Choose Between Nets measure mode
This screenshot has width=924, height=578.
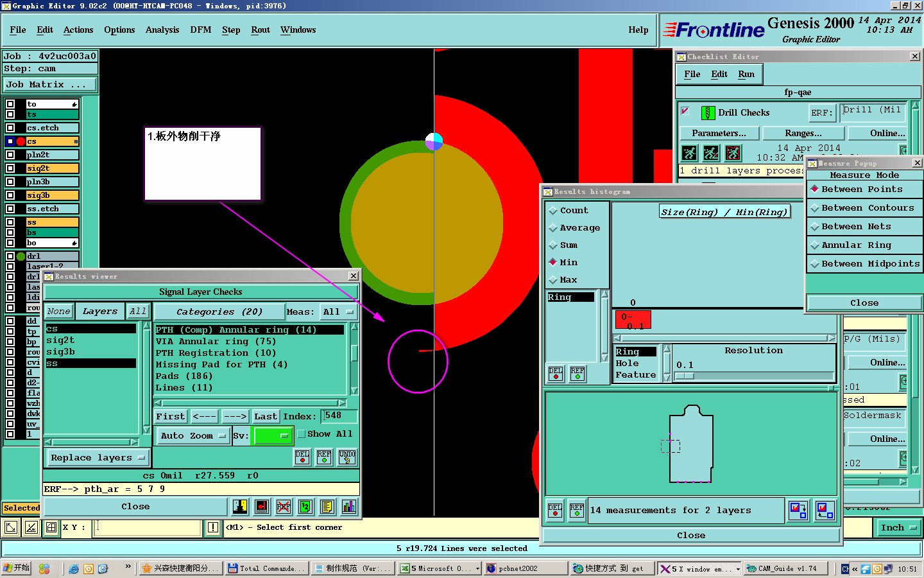pyautogui.click(x=864, y=227)
